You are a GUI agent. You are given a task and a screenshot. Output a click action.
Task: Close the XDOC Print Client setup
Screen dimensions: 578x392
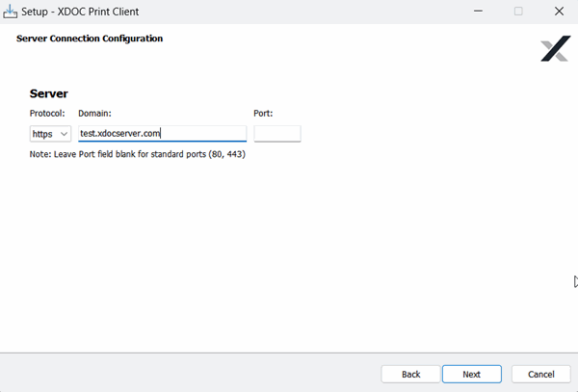coord(559,12)
